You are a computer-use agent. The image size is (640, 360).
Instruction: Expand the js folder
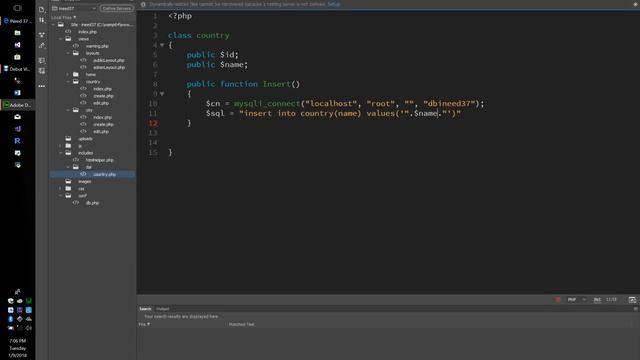(x=60, y=146)
